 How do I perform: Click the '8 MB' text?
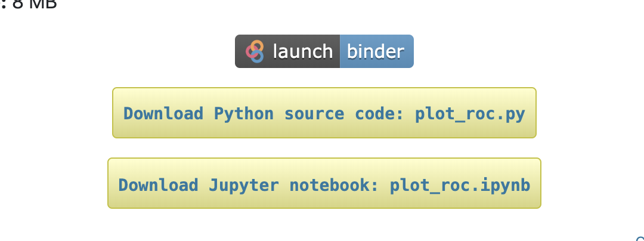click(35, 4)
